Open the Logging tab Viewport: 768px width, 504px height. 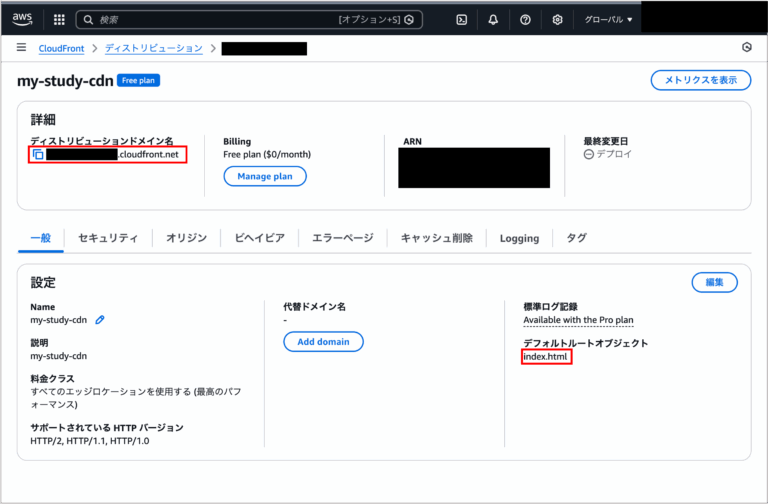519,238
